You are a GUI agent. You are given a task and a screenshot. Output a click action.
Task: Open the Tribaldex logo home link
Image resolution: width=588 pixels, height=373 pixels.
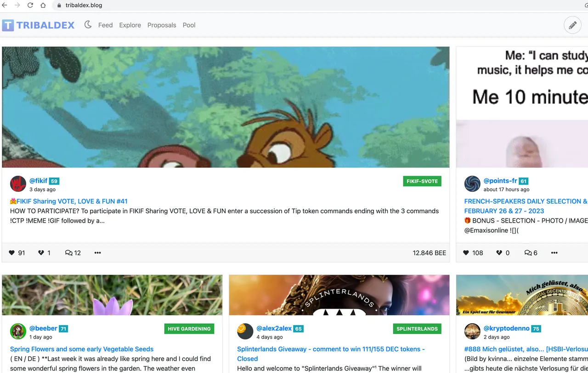point(38,25)
